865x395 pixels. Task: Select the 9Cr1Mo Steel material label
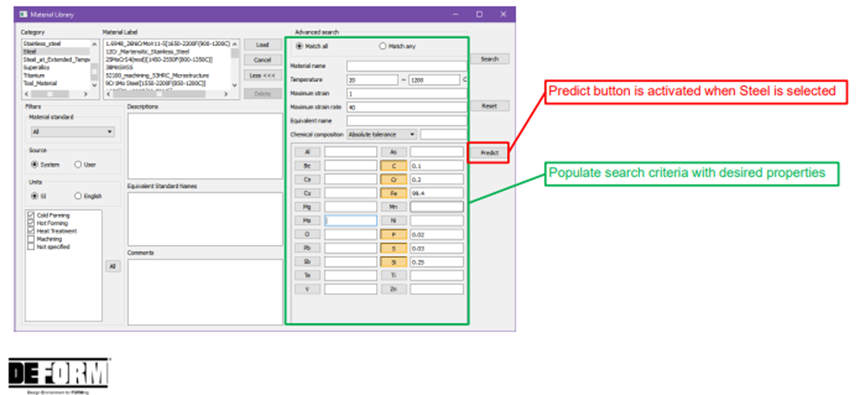[156, 83]
